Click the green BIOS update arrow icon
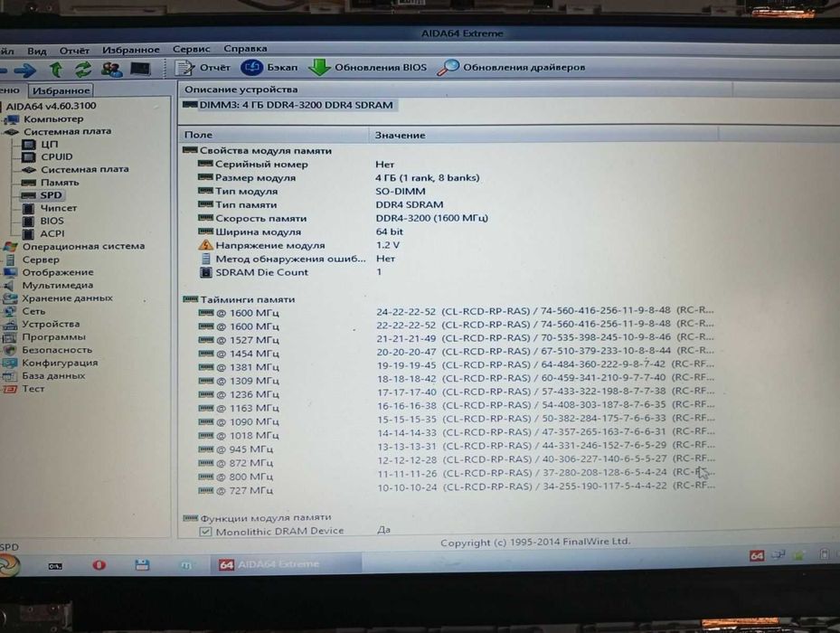Image resolution: width=840 pixels, height=633 pixels. coord(319,68)
